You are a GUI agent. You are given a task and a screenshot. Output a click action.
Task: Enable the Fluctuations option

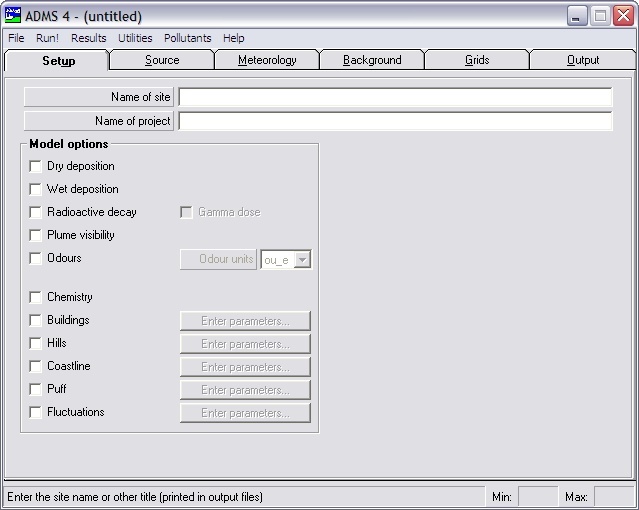(35, 412)
